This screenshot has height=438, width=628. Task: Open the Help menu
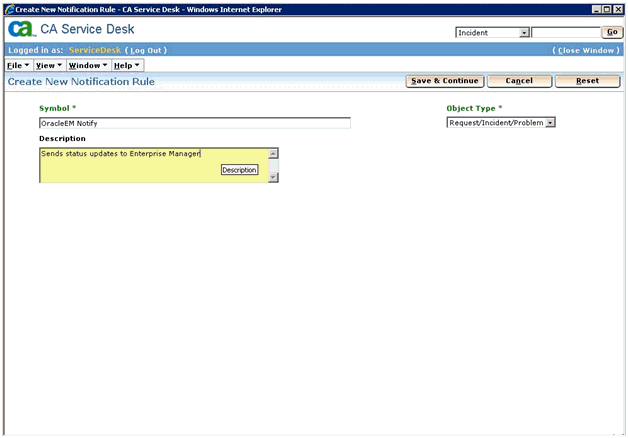pyautogui.click(x=127, y=65)
